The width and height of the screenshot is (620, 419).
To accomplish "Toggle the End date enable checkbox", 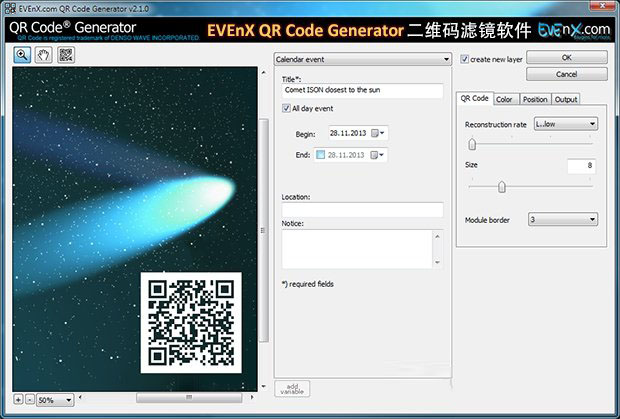I will (x=320, y=155).
